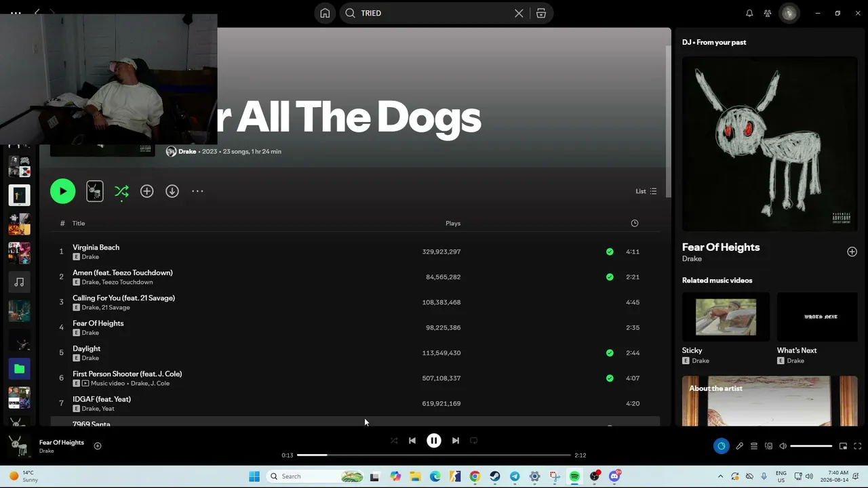Viewport: 868px width, 488px height.
Task: Toggle the saved checkmark for Virginia Beach
Action: click(610, 251)
